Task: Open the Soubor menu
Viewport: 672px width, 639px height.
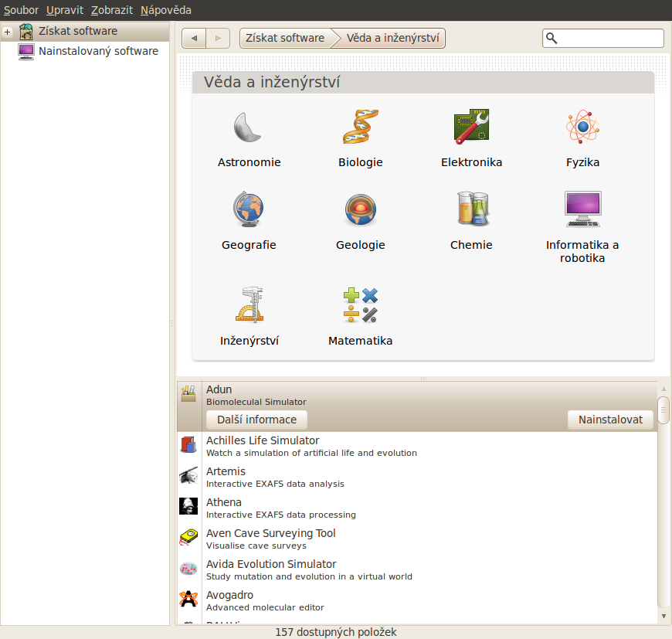Action: [21, 10]
